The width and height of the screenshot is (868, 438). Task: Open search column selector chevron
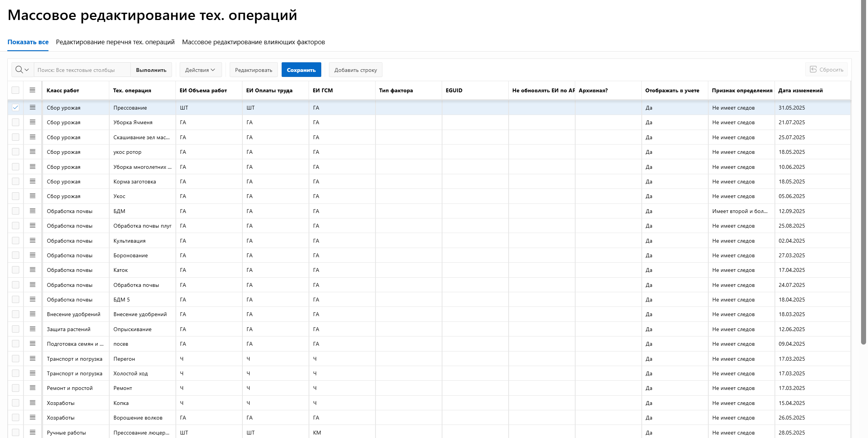(27, 70)
